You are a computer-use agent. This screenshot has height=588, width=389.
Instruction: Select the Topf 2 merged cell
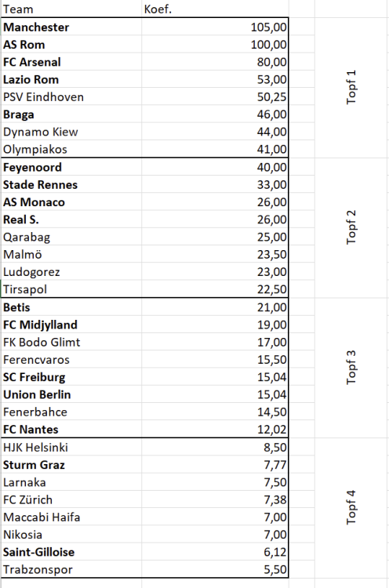[351, 227]
